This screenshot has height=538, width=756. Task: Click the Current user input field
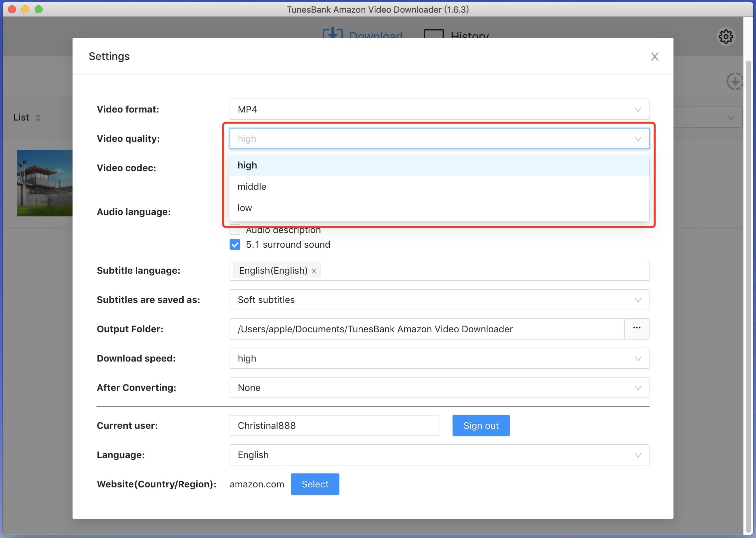point(334,425)
